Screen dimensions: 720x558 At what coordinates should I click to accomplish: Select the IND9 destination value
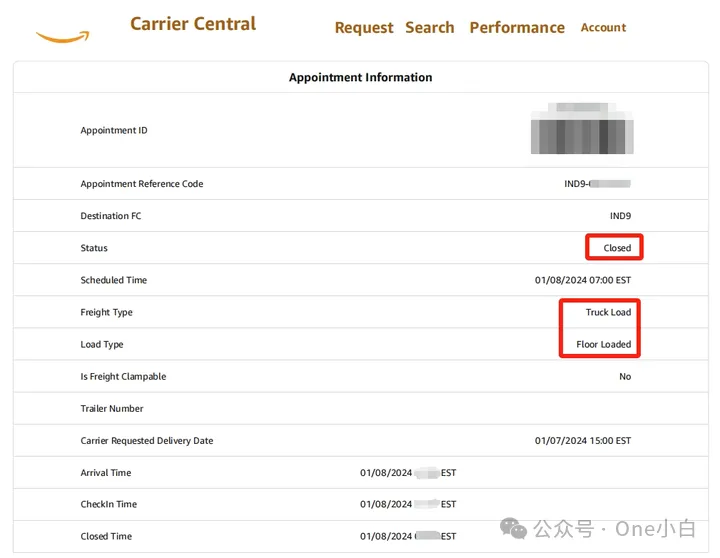620,216
